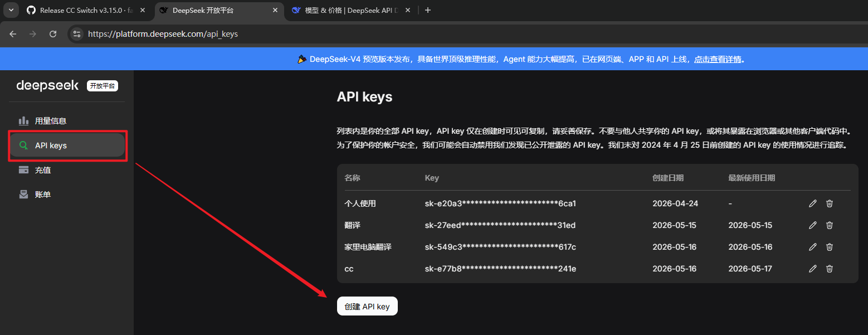Click the 创建 API key button
Screen dimensions: 868x335
[x=367, y=306]
